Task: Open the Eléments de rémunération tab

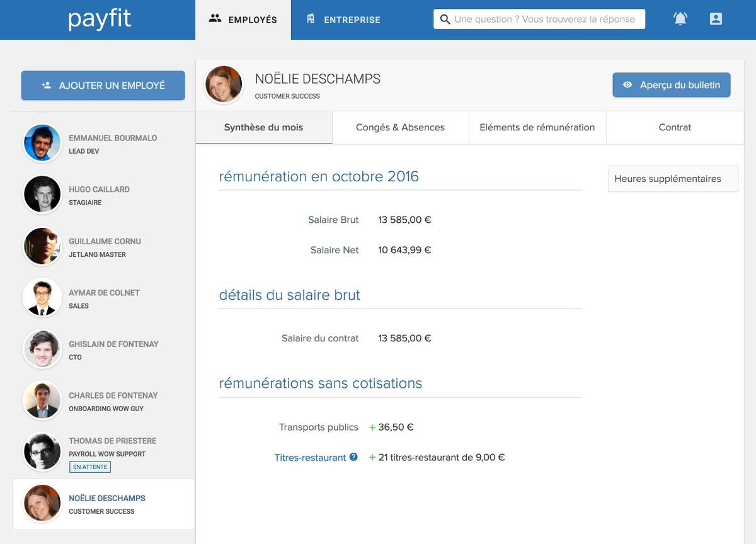Action: pyautogui.click(x=537, y=127)
